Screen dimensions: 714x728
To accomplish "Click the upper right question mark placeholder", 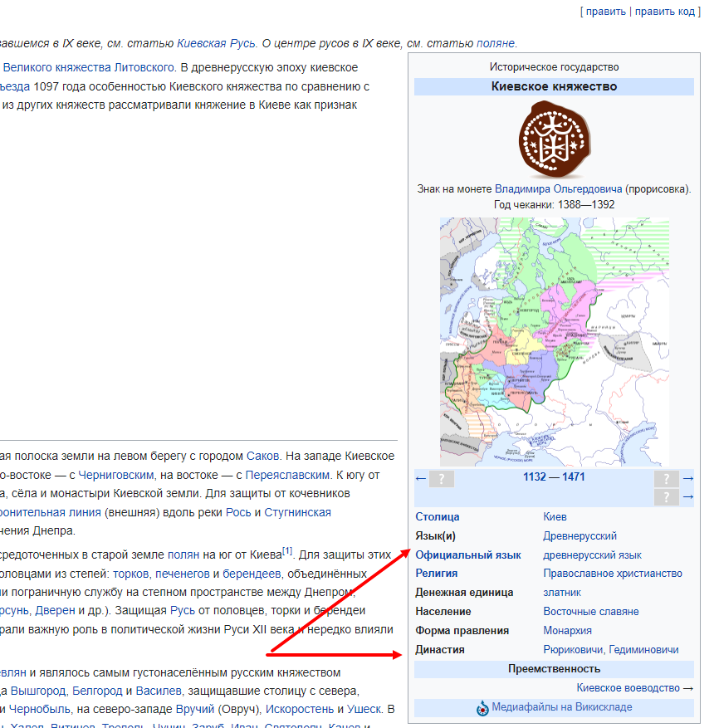I will [666, 479].
